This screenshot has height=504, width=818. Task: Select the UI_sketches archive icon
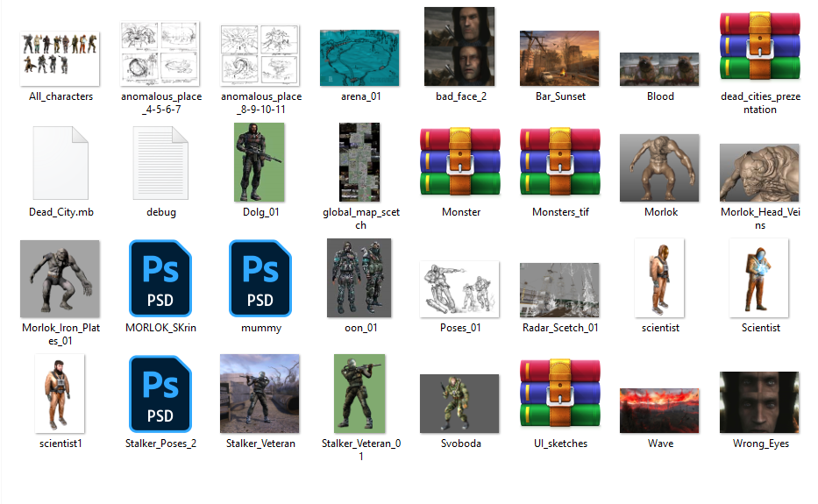[560, 394]
